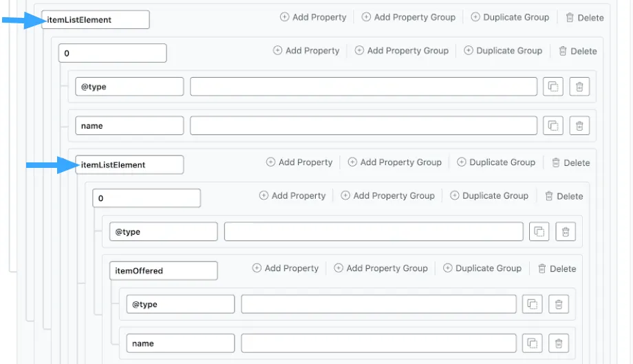Viewport: 633px width, 364px height.
Task: Delete the nested itemListElement group
Action: coord(571,162)
